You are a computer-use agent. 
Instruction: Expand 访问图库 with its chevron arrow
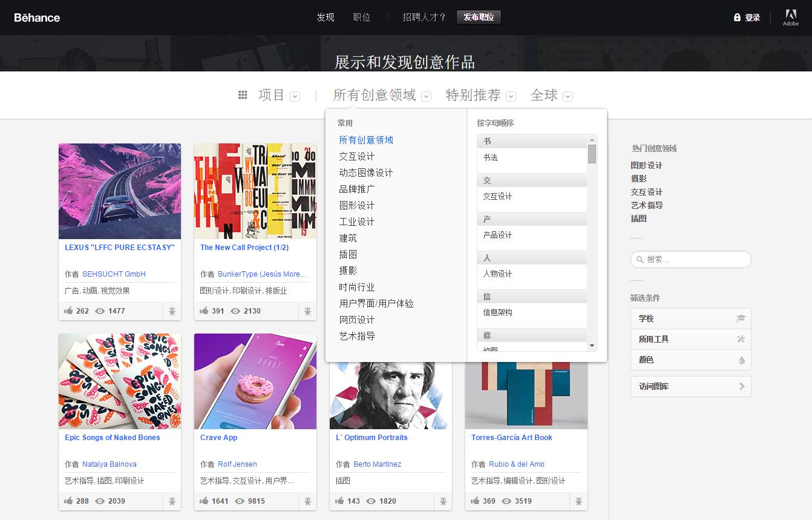click(x=742, y=386)
